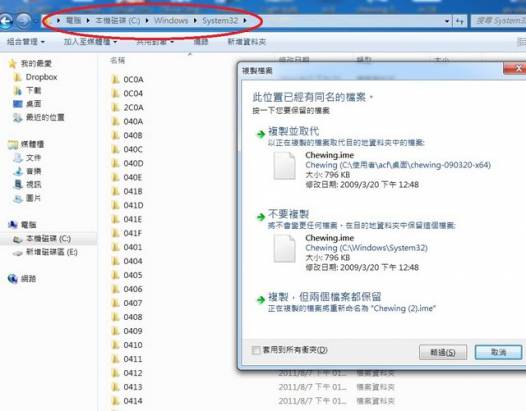Click the Windows breadcrumb in address path

tap(171, 21)
